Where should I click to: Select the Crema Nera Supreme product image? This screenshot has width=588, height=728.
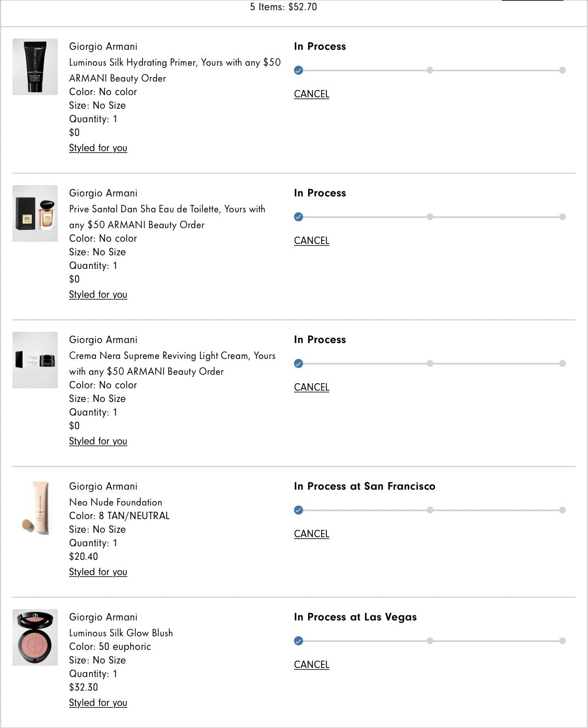pos(35,359)
